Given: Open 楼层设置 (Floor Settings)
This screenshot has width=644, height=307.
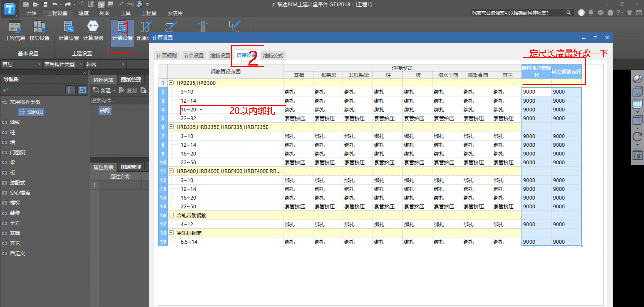Looking at the screenshot, I should click(39, 31).
